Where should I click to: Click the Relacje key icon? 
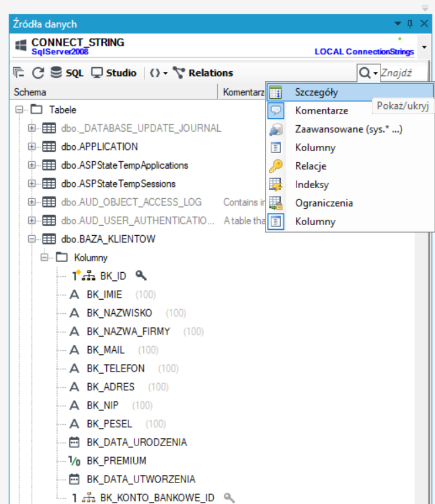(276, 166)
